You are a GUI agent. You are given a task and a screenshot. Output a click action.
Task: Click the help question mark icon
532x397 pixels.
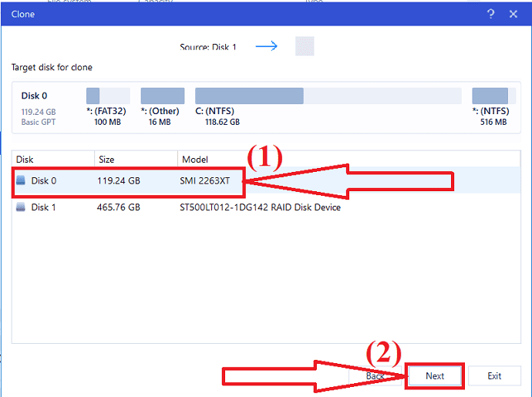491,14
